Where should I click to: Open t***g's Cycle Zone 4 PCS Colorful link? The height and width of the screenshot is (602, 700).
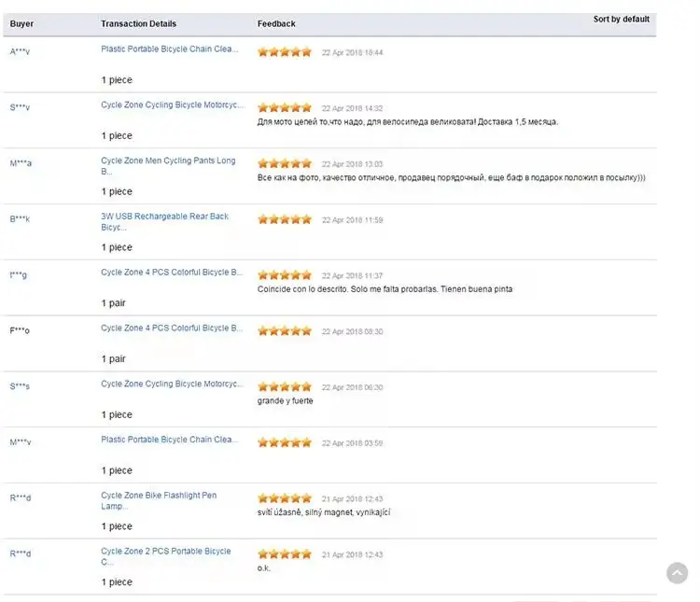tap(172, 273)
